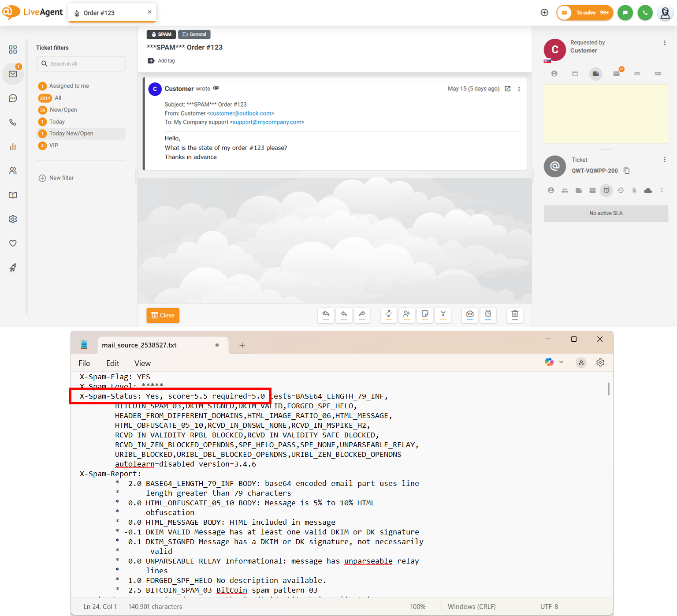Open the three-dot menu on Customer message
This screenshot has width=677, height=616.
(x=519, y=89)
